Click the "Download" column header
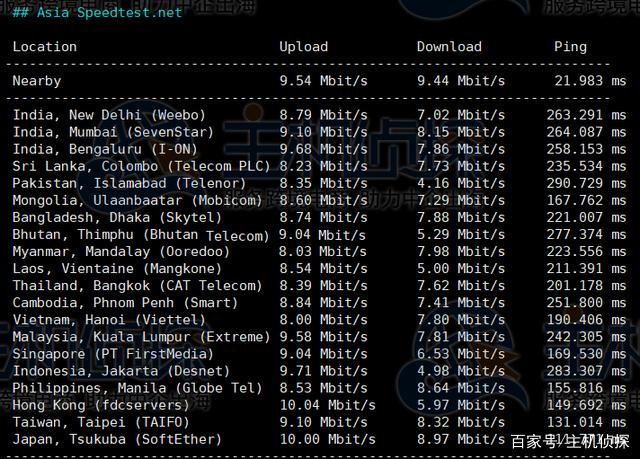 449,47
